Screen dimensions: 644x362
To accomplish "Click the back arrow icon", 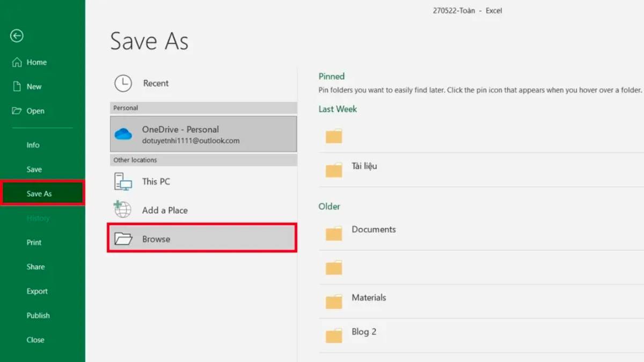I will (x=17, y=36).
